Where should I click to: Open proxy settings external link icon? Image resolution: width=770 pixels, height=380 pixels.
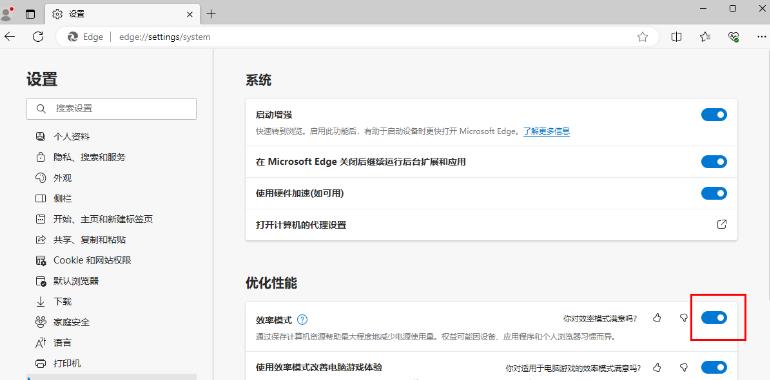721,225
